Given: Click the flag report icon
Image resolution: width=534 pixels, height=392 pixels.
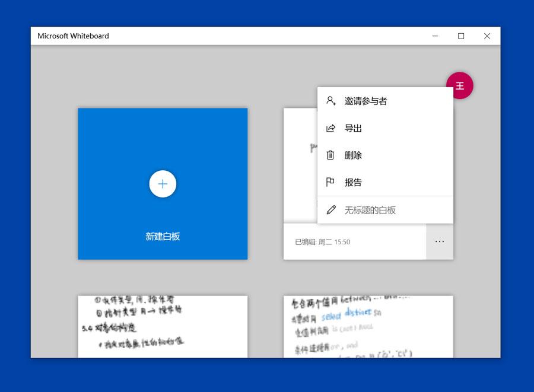Looking at the screenshot, I should [x=330, y=182].
